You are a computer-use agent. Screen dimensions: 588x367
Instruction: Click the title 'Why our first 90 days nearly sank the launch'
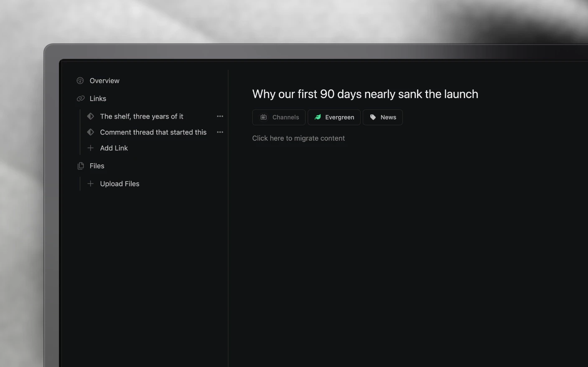pyautogui.click(x=365, y=94)
